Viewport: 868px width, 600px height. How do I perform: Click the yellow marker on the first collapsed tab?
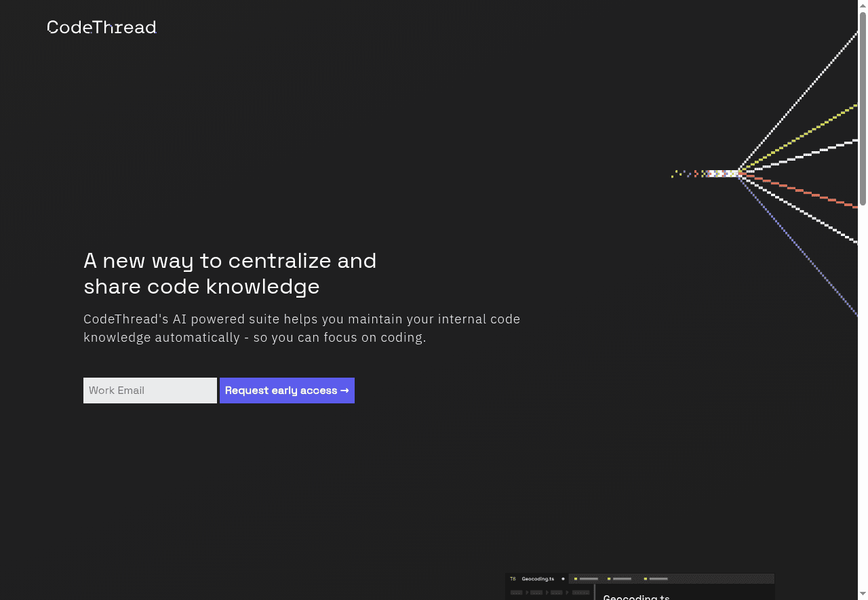tap(576, 578)
